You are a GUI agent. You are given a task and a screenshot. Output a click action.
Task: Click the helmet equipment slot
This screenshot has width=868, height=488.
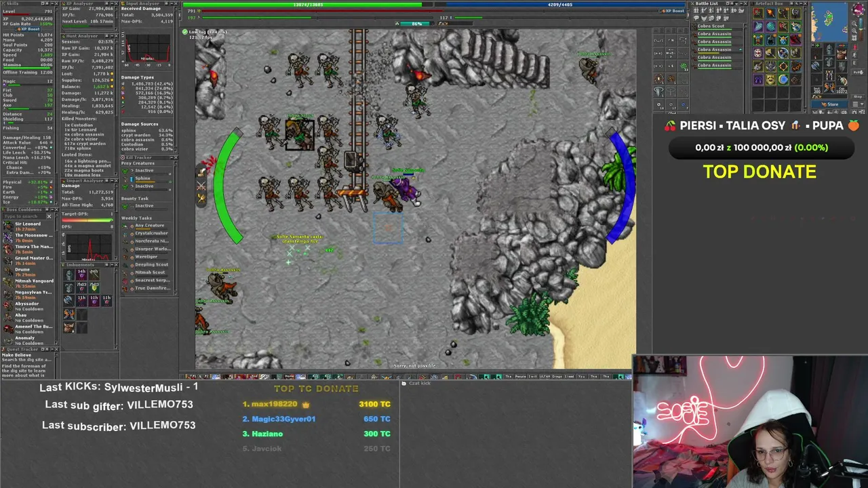831,49
